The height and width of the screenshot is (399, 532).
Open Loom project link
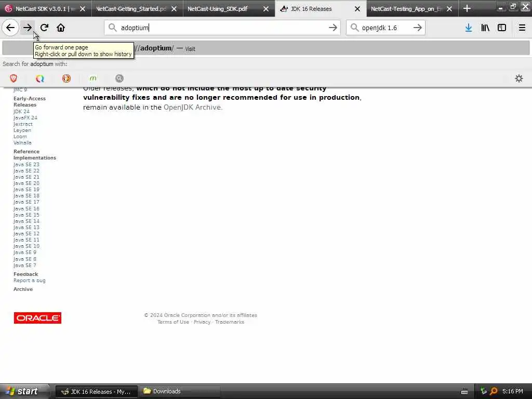pos(20,137)
